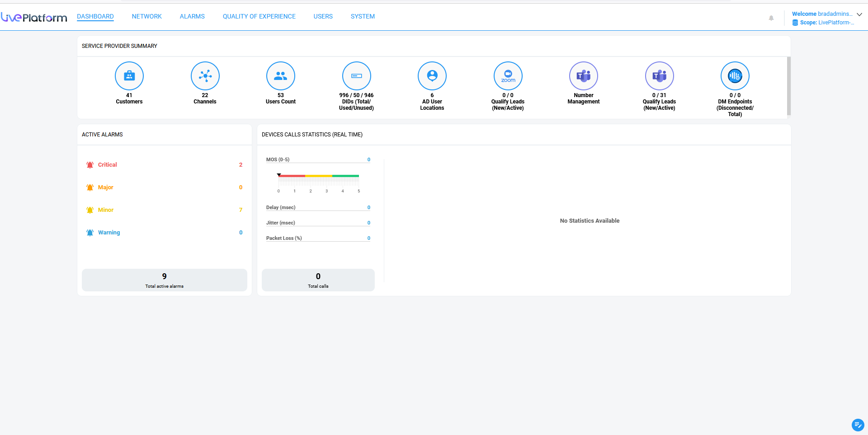The width and height of the screenshot is (868, 435).
Task: Click the 53 Users Count label
Action: 281,98
